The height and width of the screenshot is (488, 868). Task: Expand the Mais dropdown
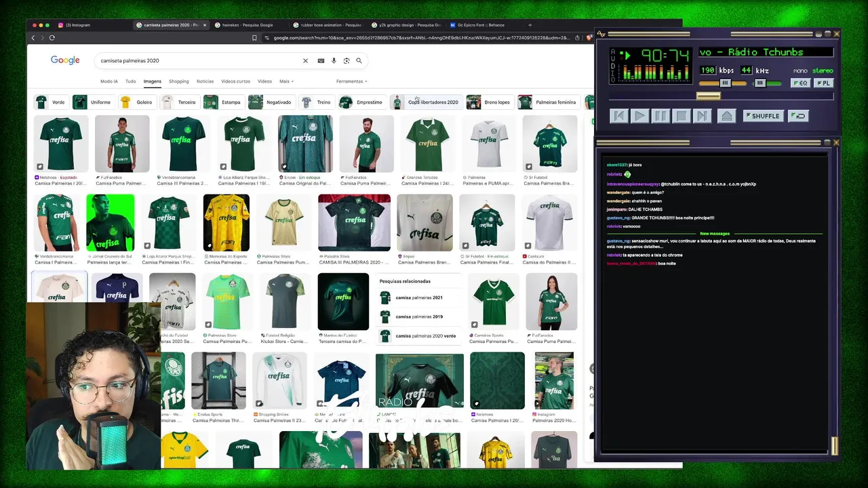(285, 81)
